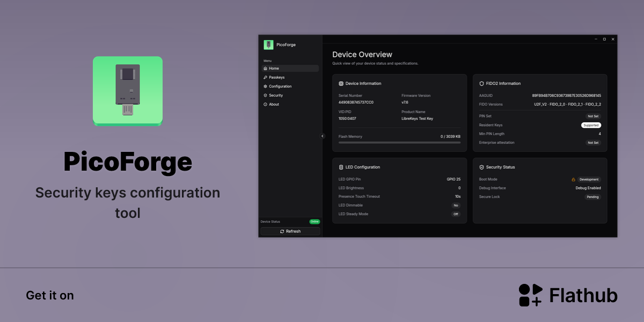This screenshot has width=644, height=322.
Task: Open the Home menu item
Action: (290, 69)
